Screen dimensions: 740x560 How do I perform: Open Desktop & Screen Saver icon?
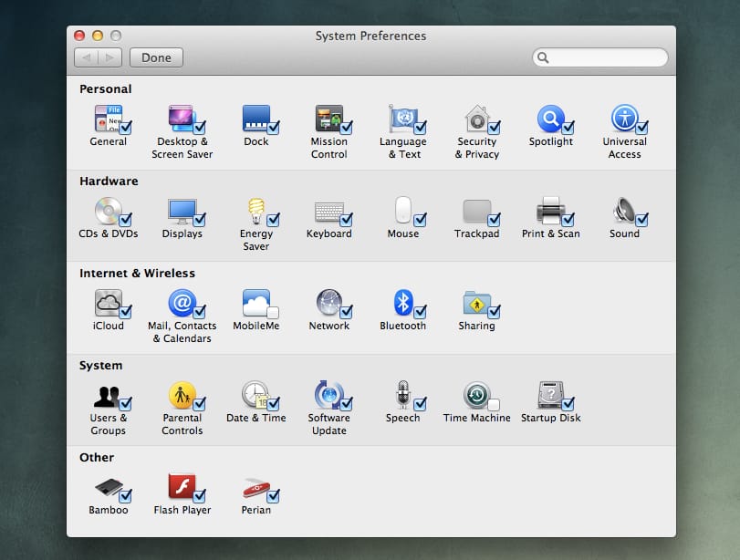coord(182,118)
